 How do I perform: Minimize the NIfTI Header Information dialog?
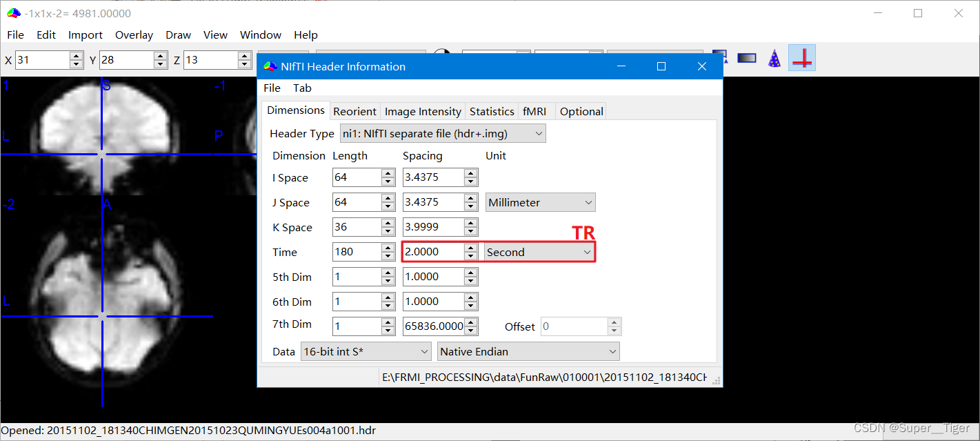tap(621, 66)
